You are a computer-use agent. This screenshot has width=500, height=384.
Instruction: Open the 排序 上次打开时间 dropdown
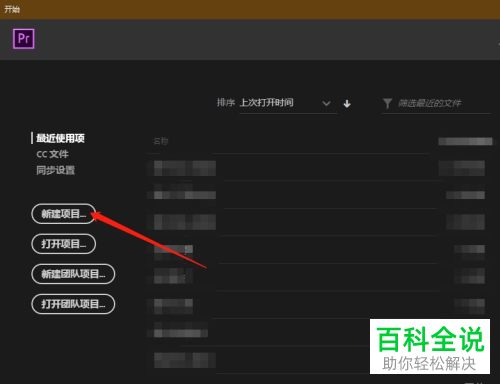pos(288,103)
